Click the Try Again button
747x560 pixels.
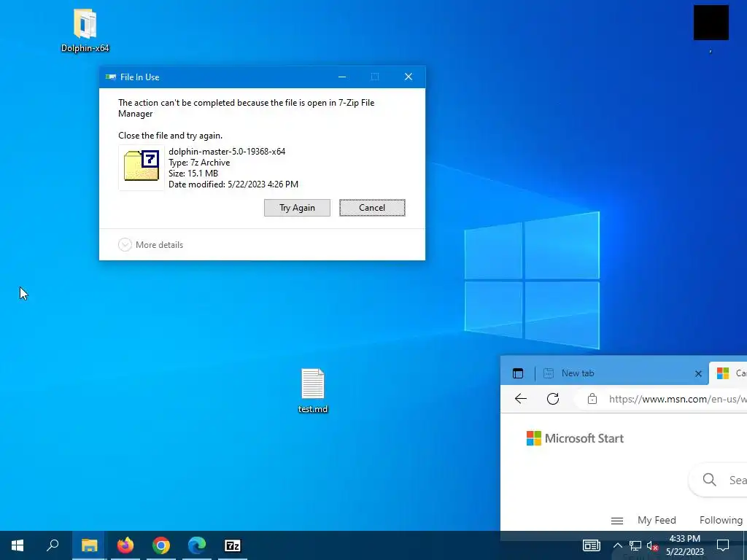[297, 208]
